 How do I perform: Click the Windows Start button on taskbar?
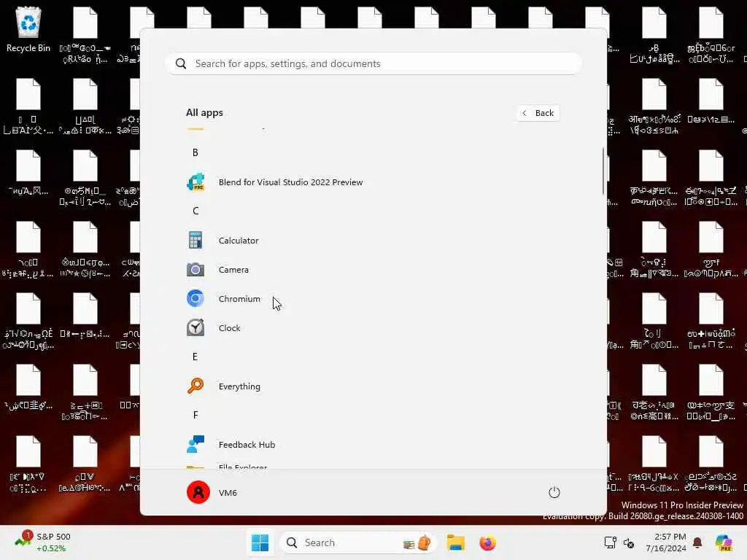click(260, 542)
